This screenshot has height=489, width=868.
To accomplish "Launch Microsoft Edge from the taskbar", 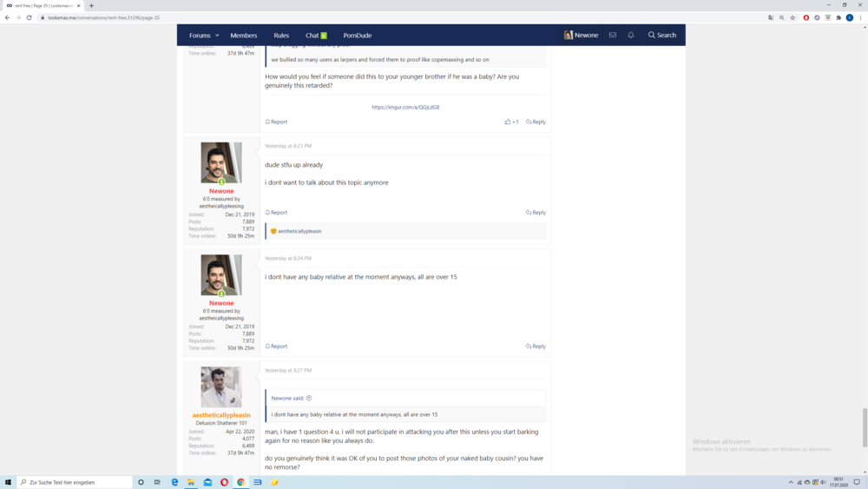I will point(174,482).
